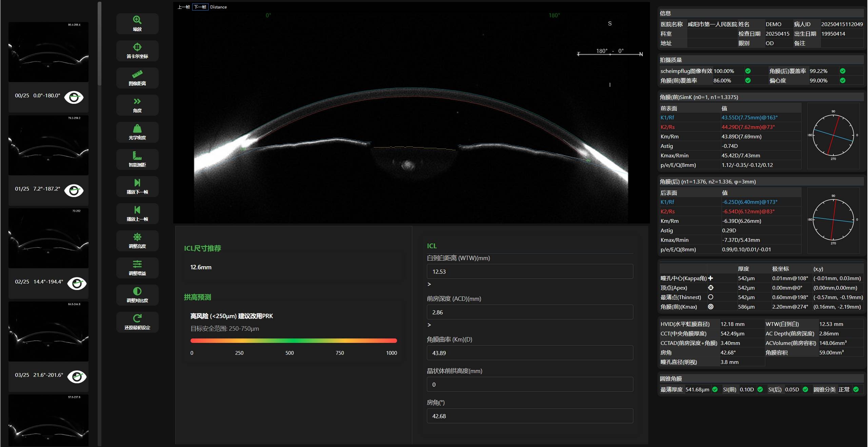Click check icon next to scheimpflug图像有效 100.00%

click(x=748, y=71)
